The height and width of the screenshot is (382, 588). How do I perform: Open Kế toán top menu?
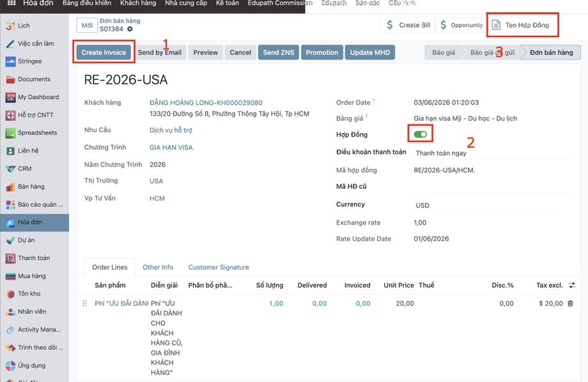point(228,3)
